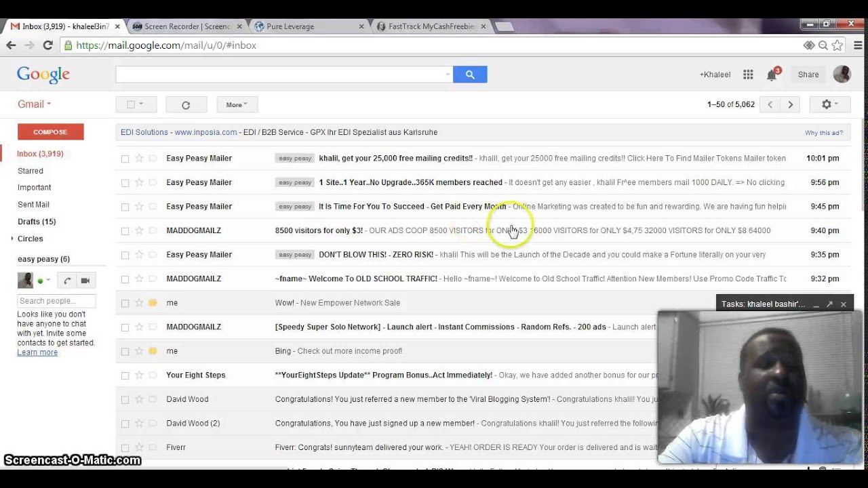Click the Gmail search input field
This screenshot has height=488, width=868.
(x=279, y=75)
